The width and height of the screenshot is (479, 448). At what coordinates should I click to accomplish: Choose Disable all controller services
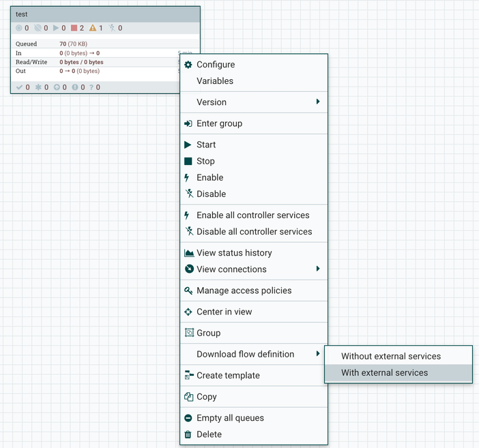coord(254,232)
